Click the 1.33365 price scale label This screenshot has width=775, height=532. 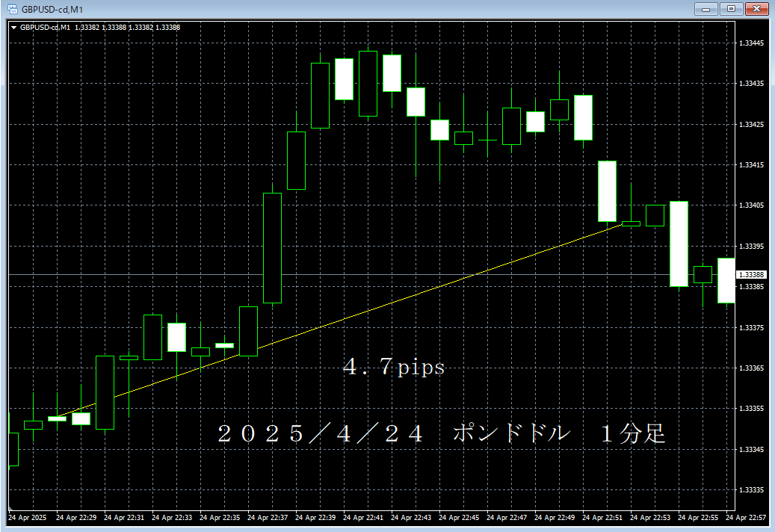(751, 368)
